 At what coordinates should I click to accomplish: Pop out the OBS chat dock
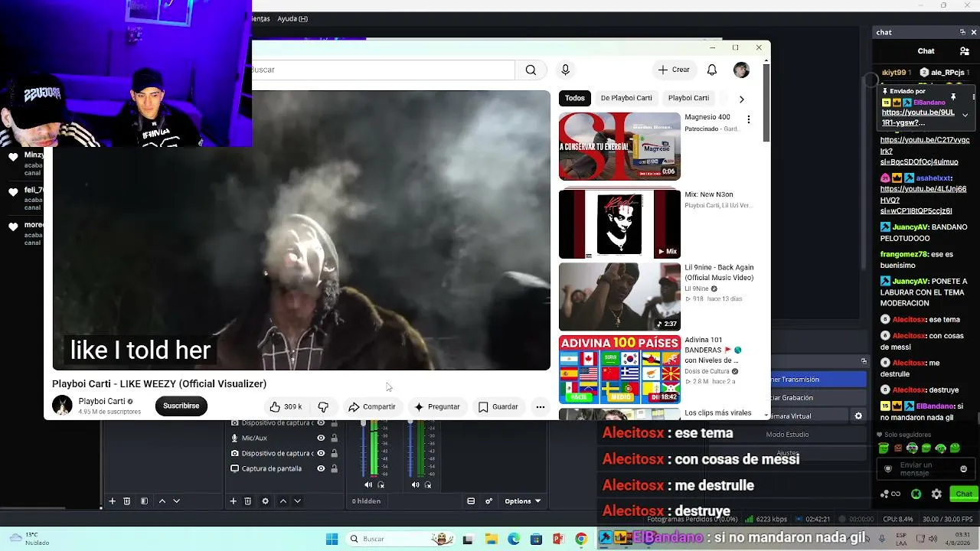point(962,32)
